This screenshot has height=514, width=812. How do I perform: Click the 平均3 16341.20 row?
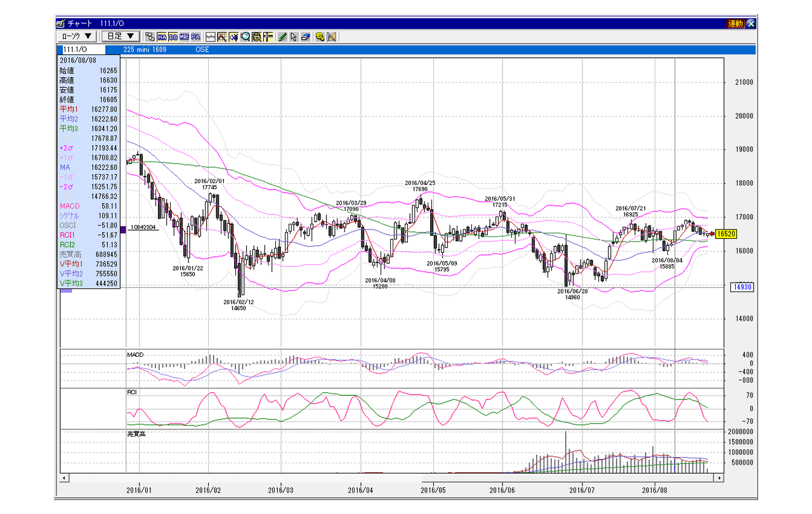(88, 129)
